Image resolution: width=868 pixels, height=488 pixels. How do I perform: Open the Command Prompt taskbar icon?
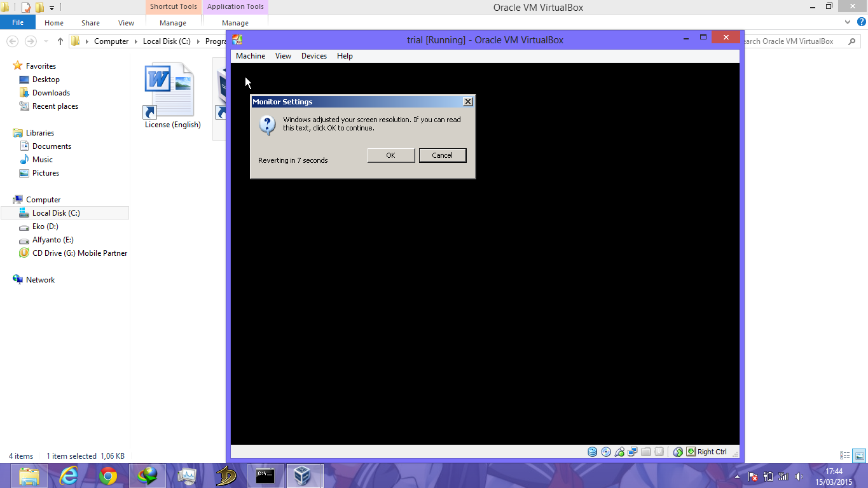point(265,475)
